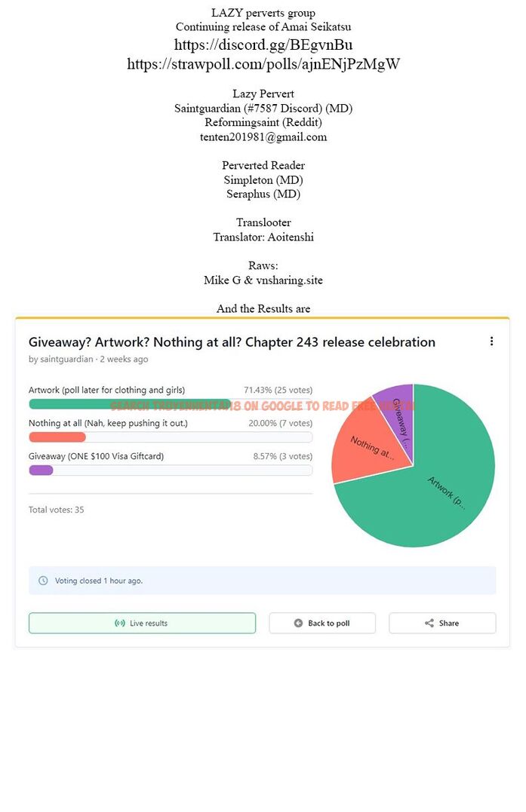Click the clock icon beside Voting closed
This screenshot has width=526, height=812.
tap(43, 581)
